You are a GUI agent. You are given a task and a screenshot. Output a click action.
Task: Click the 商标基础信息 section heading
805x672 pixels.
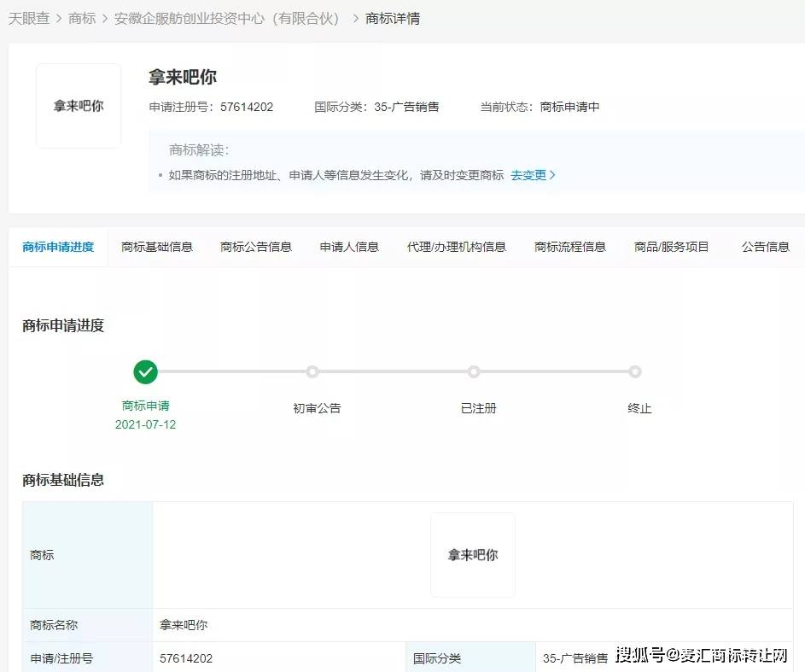pyautogui.click(x=63, y=480)
